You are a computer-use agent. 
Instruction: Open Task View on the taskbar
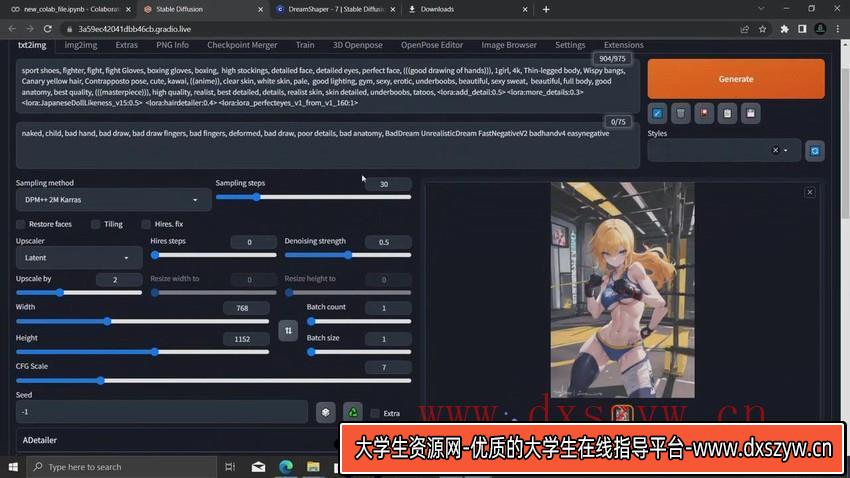[x=230, y=467]
